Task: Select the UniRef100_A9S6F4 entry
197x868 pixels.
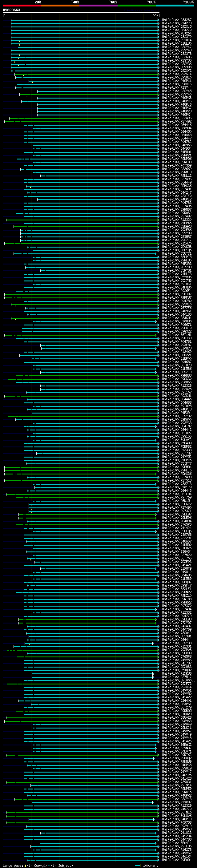Action: (176, 291)
